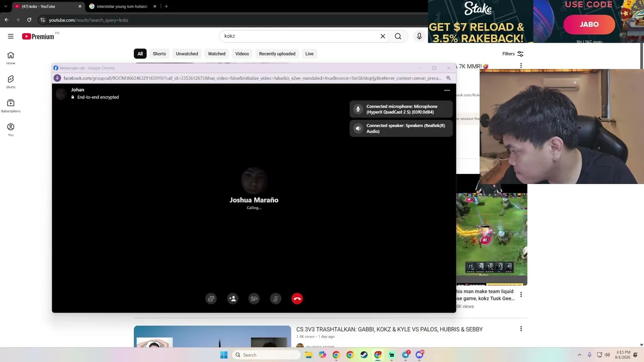The image size is (644, 362).
Task: Open the You page in YouTube sidebar
Action: point(11,130)
